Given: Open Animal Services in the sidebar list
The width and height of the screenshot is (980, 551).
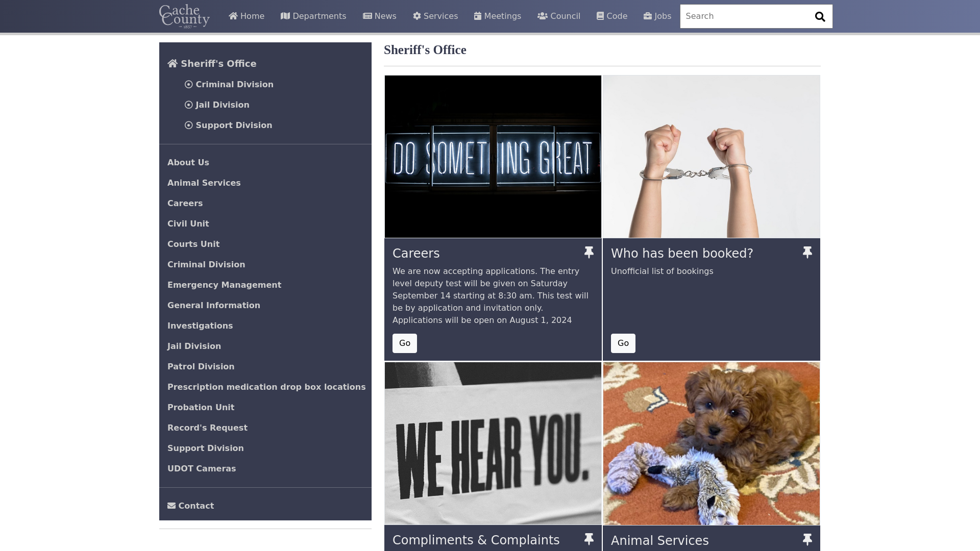Looking at the screenshot, I should tap(204, 183).
